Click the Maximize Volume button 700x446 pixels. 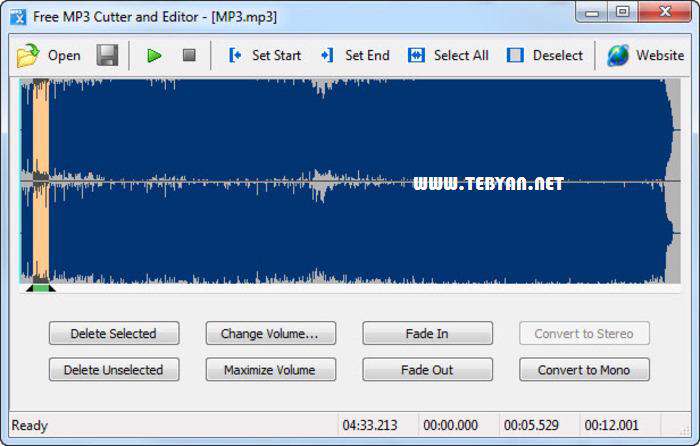click(271, 369)
